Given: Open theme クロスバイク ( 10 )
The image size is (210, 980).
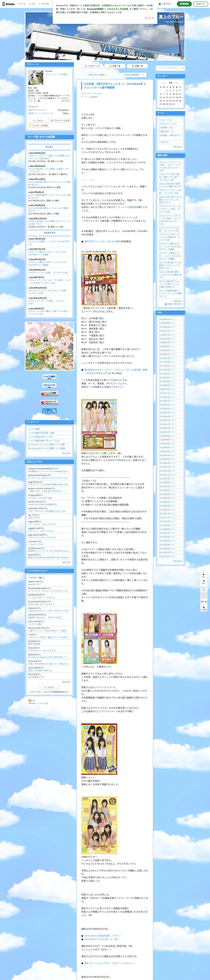Looking at the screenshot, I should 168,124.
